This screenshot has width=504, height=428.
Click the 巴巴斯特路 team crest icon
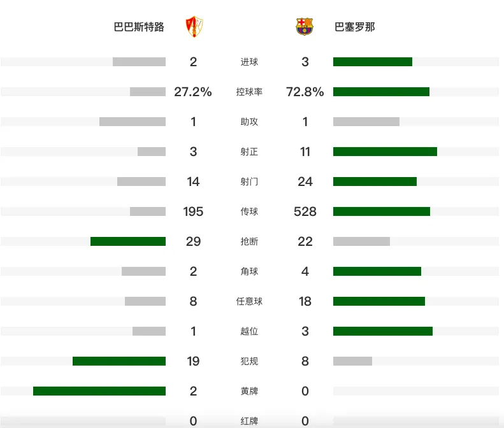click(194, 27)
